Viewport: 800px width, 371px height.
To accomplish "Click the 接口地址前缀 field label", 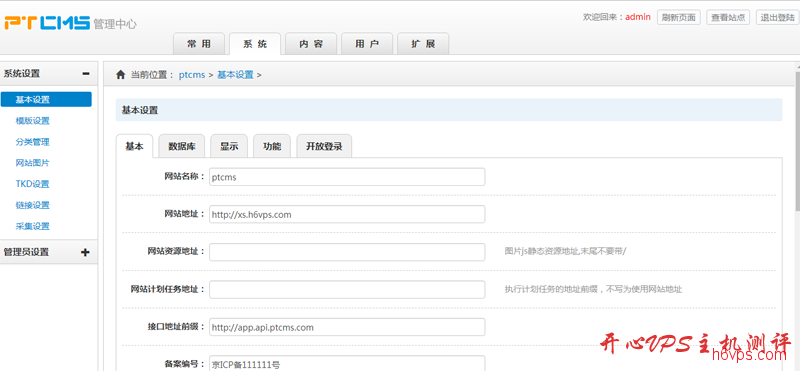I will (x=176, y=327).
